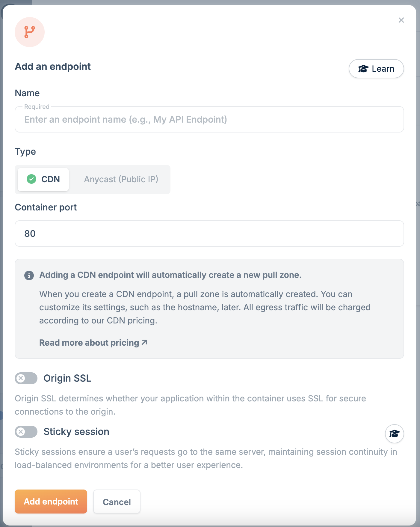This screenshot has width=420, height=527.
Task: Click the Origin SSL label text
Action: coord(67,378)
